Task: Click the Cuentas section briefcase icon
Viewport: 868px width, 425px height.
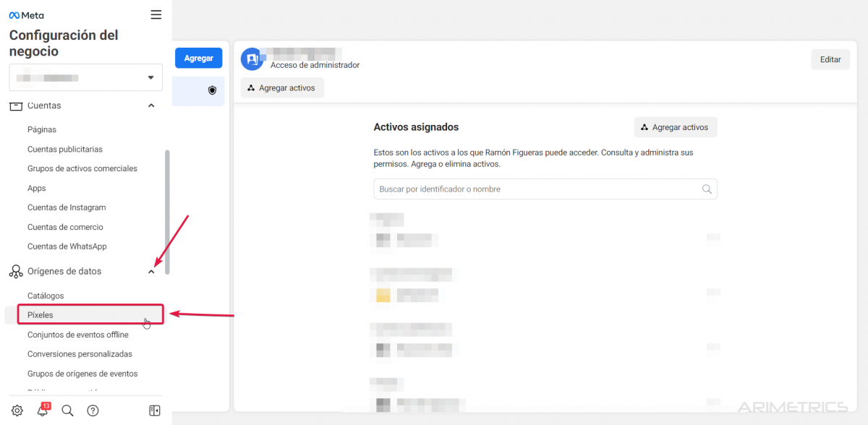Action: coord(16,106)
